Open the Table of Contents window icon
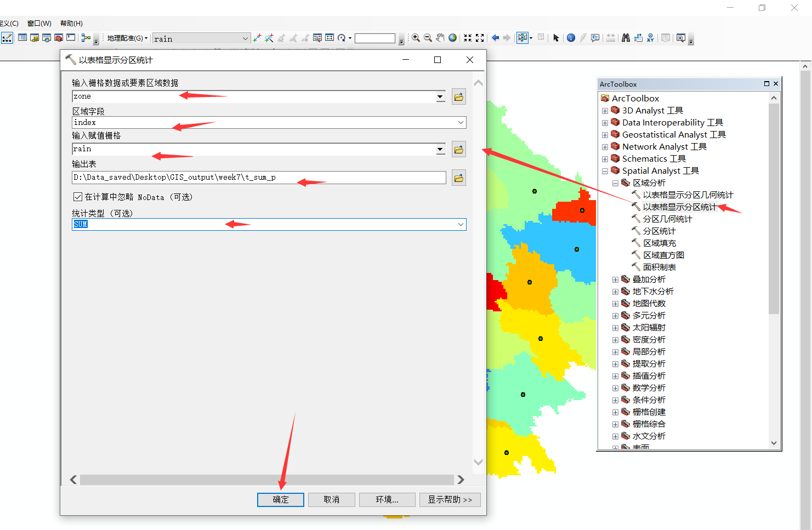 tap(22, 38)
